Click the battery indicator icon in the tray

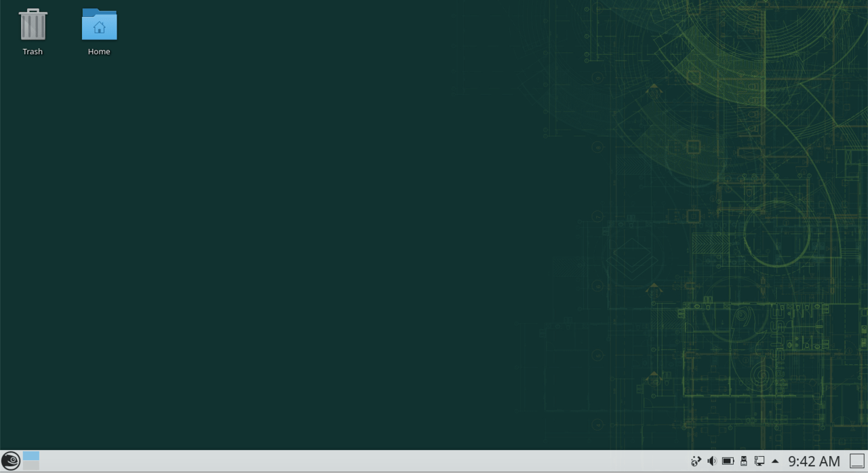(x=728, y=461)
